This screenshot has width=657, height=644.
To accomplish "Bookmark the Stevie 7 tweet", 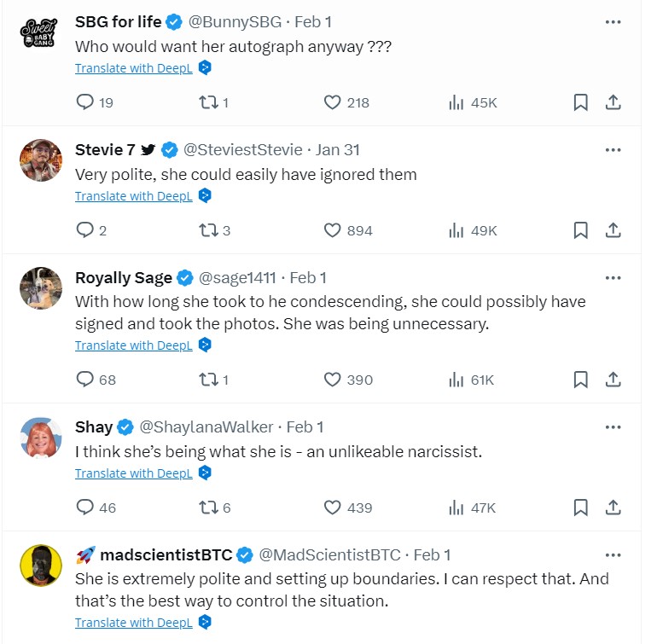I will (580, 230).
